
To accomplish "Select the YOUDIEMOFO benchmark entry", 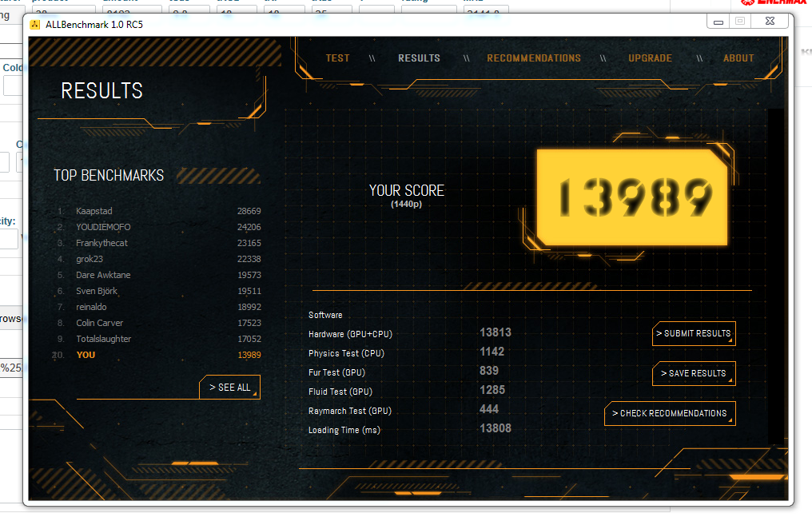I will coord(159,227).
